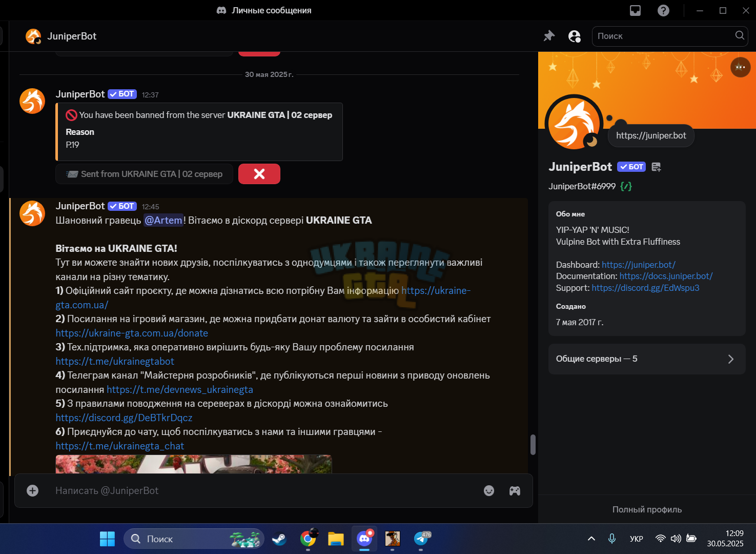
Task: Open the t.me/ukrainegtabot support link
Action: tap(115, 362)
